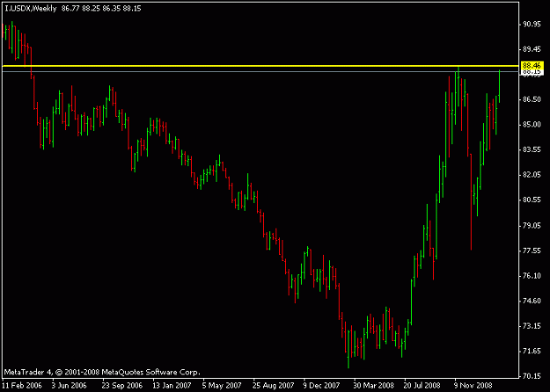Click the 80.55 price axis label
The height and width of the screenshot is (392, 550).
point(532,200)
